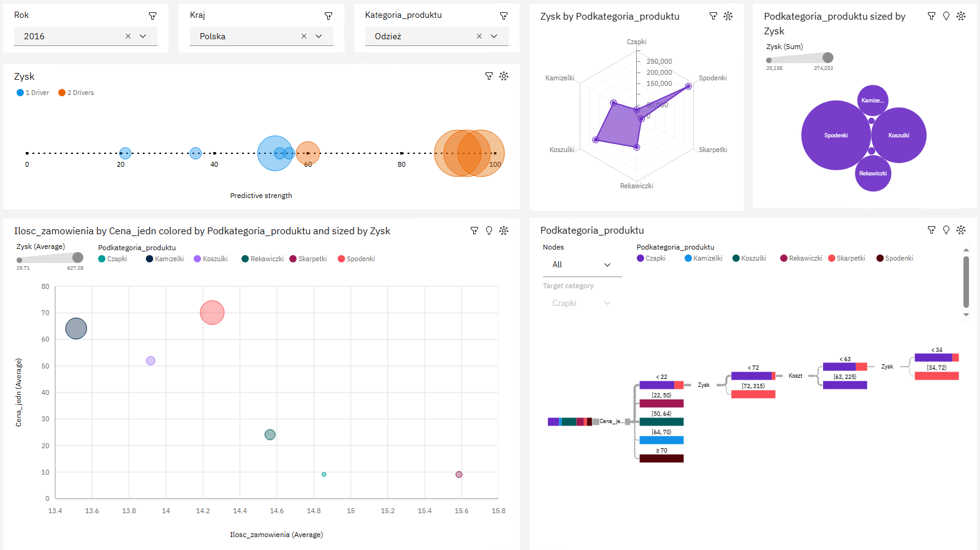Open the settings icon on the decision tree panel
The width and height of the screenshot is (980, 550).
(961, 230)
